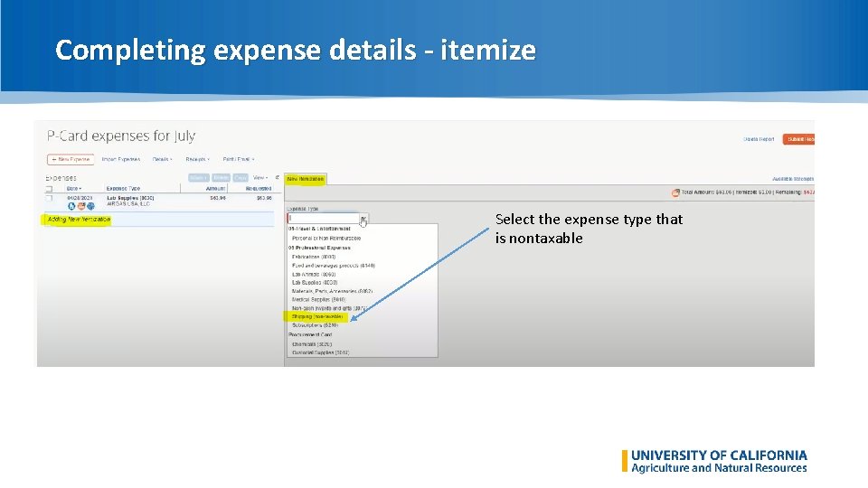Tick the select-all checkbox in expenses header

click(49, 189)
